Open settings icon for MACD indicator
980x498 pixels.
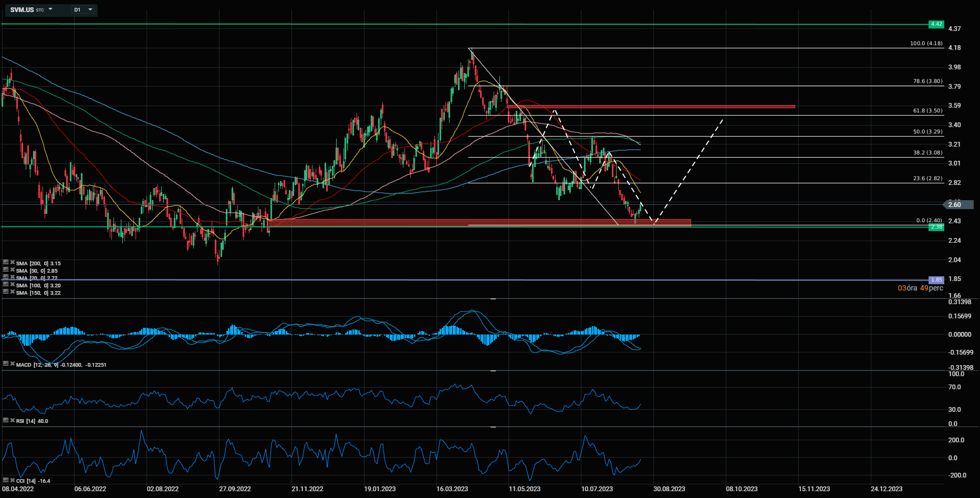6,364
